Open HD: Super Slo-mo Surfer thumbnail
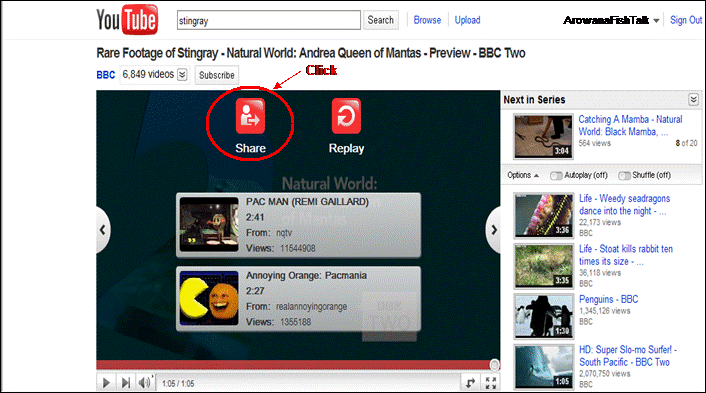The width and height of the screenshot is (706, 393). tap(543, 366)
